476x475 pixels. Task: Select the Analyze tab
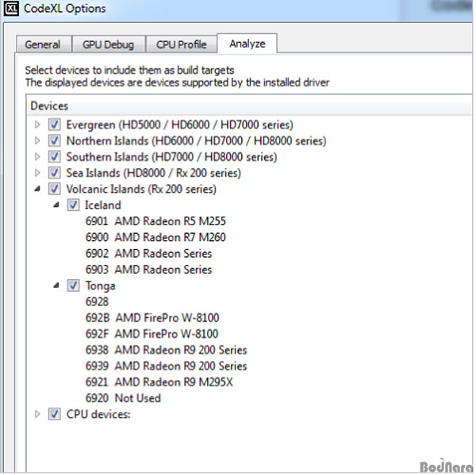click(247, 44)
